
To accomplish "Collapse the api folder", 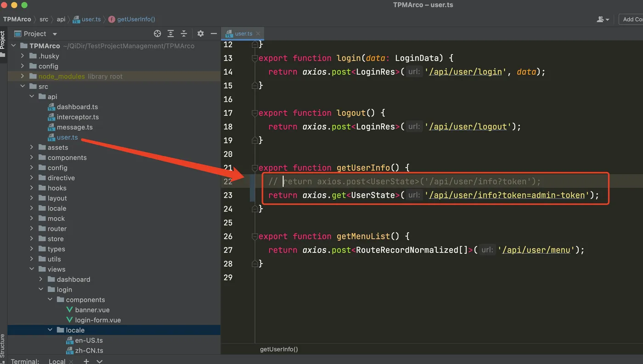I will click(32, 96).
